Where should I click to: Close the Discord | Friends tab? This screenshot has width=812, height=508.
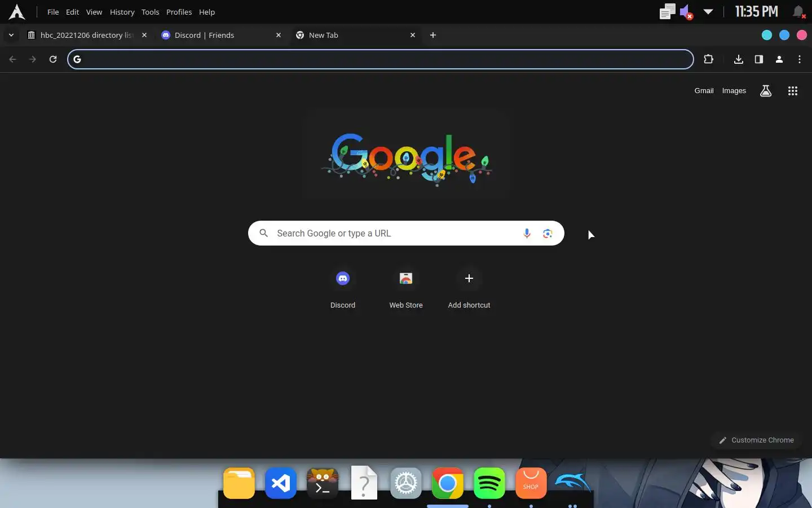click(x=279, y=35)
